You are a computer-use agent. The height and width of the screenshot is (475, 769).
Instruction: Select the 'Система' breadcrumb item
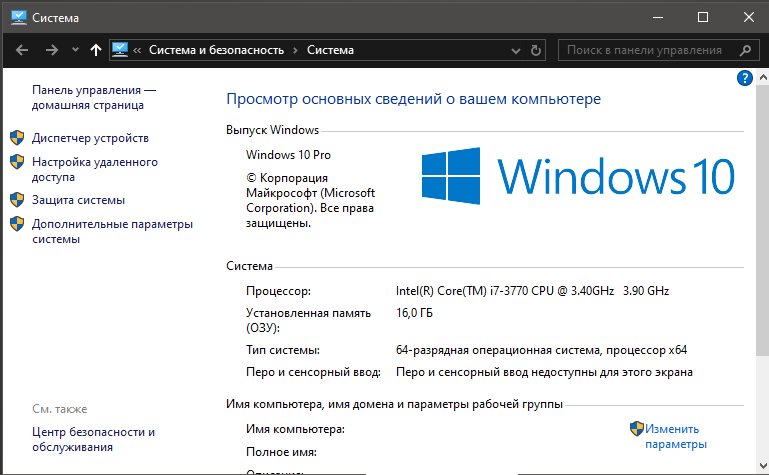click(330, 49)
